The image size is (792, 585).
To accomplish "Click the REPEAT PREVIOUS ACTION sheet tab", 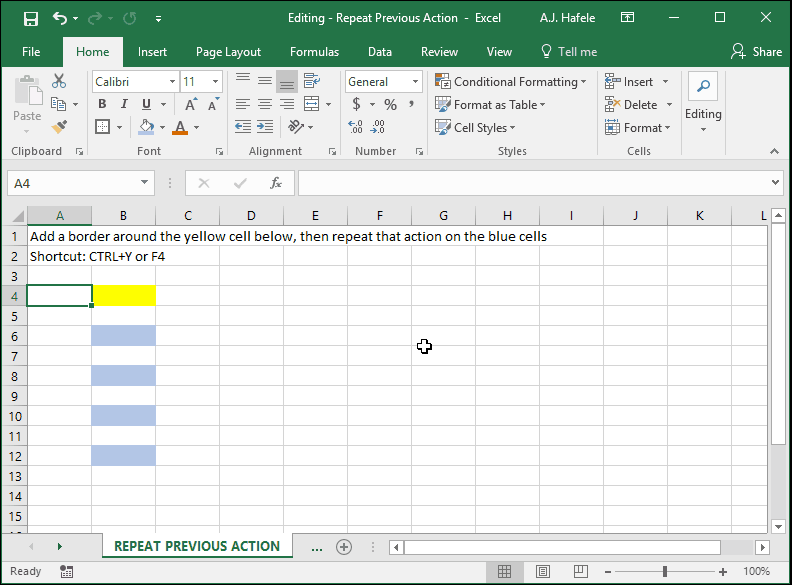I will pos(197,546).
